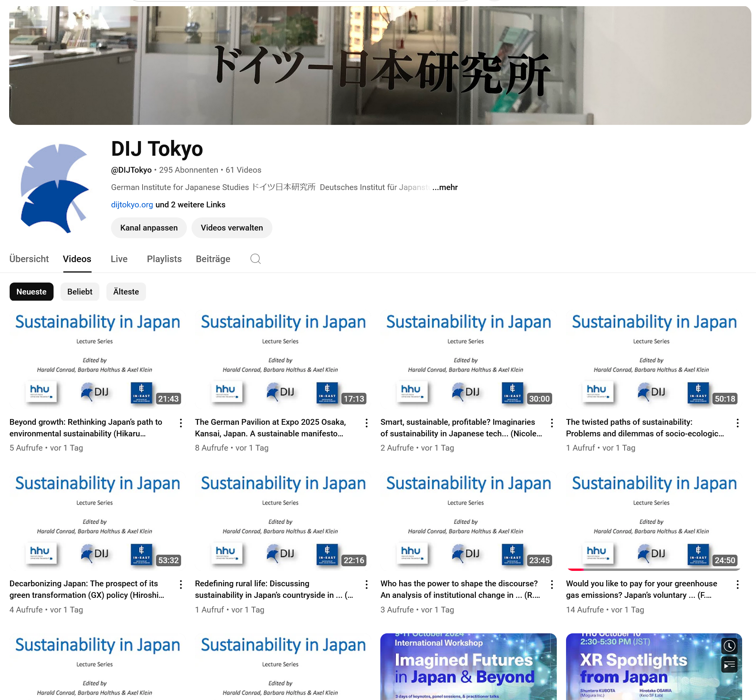
Task: Click the 'DIJ Tokyo' channel name heading
Action: pyautogui.click(x=157, y=149)
